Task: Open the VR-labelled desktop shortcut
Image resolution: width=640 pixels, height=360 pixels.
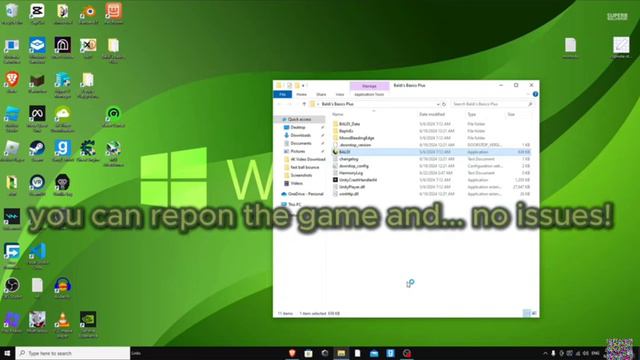Action: (x=37, y=185)
